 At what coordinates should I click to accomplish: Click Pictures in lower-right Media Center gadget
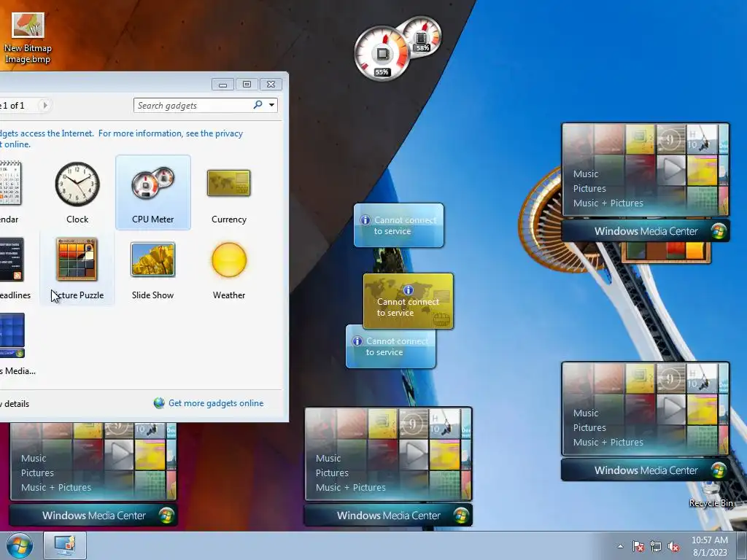coord(589,427)
